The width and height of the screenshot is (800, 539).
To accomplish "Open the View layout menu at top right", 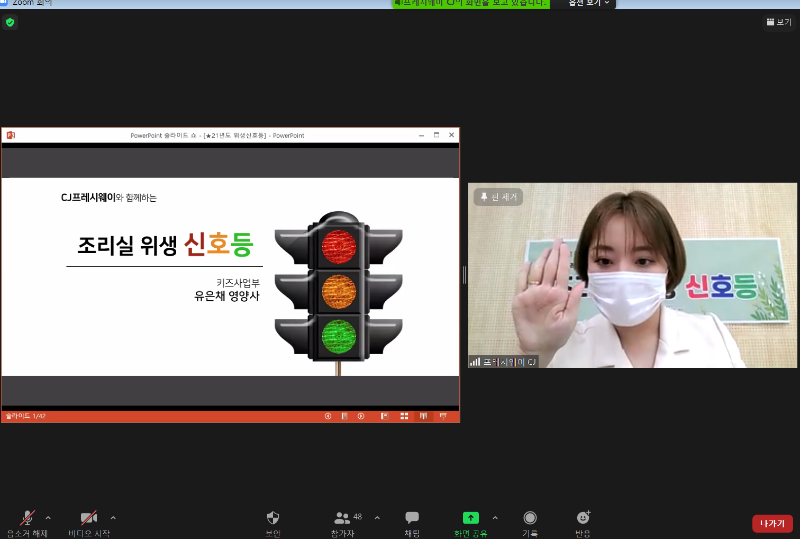I will (x=778, y=22).
